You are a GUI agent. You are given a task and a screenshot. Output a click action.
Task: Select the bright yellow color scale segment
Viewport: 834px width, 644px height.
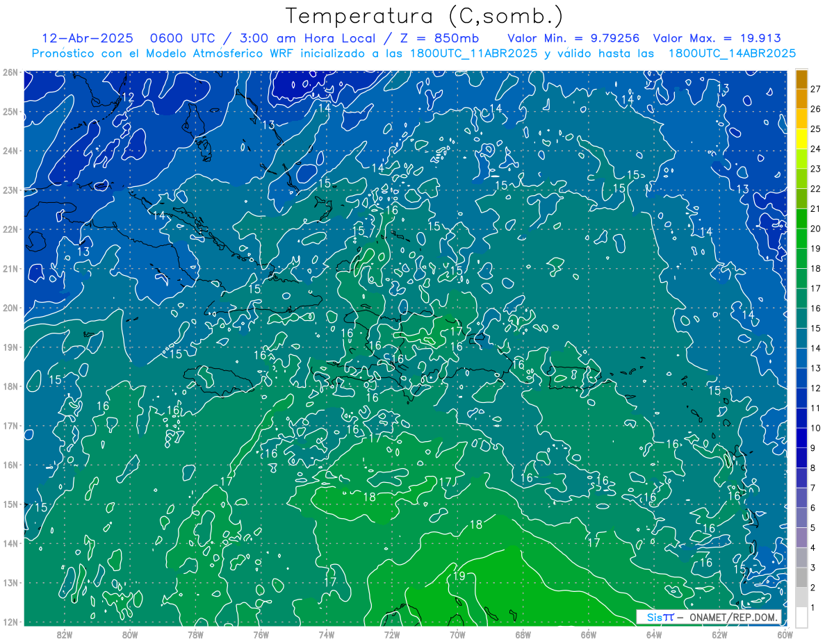[x=801, y=139]
